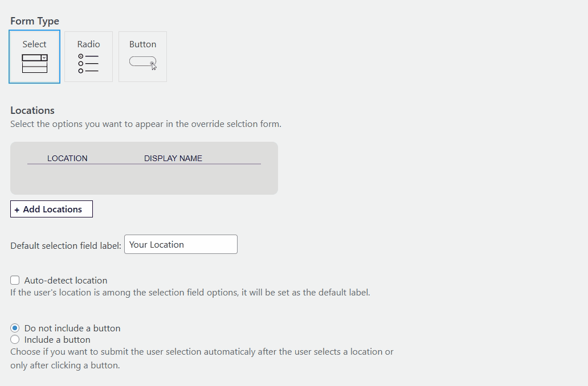
Task: Choose the Radio list form type icon
Action: coord(88,63)
